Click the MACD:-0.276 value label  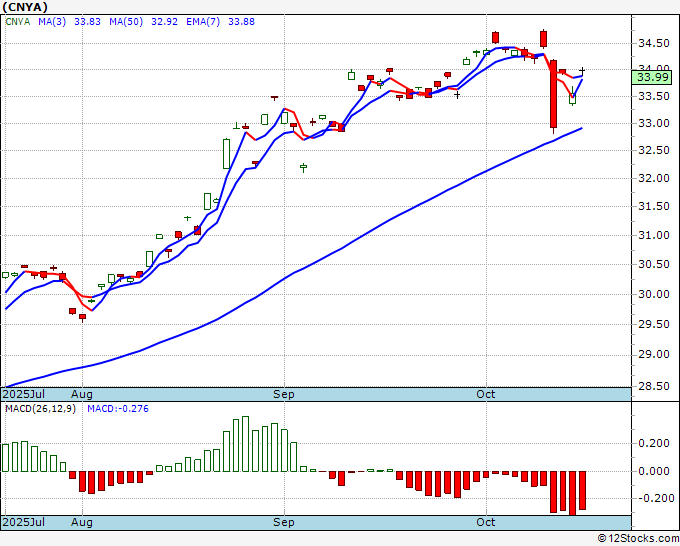point(118,409)
